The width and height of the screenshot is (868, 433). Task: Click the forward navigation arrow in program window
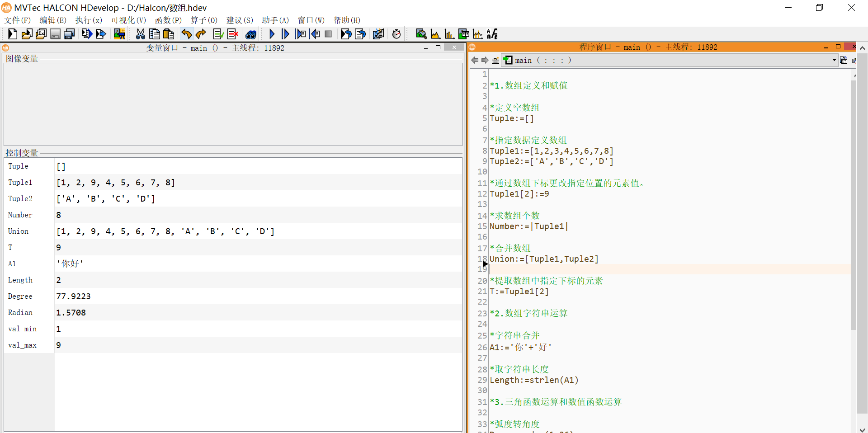tap(485, 60)
